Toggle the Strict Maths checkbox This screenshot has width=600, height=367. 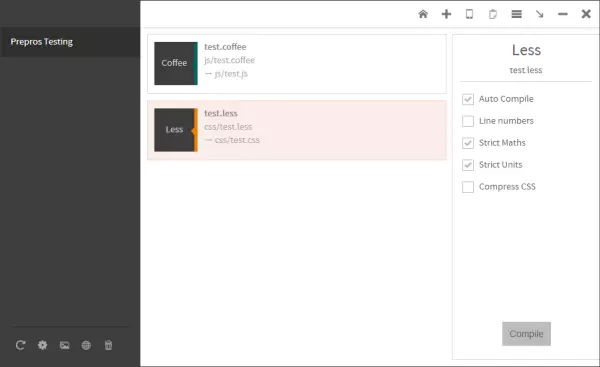tap(468, 143)
